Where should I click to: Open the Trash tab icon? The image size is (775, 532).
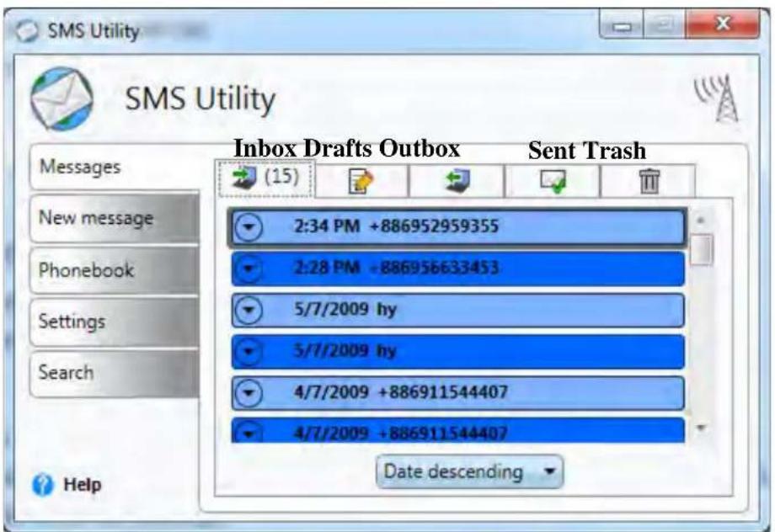coord(649,181)
